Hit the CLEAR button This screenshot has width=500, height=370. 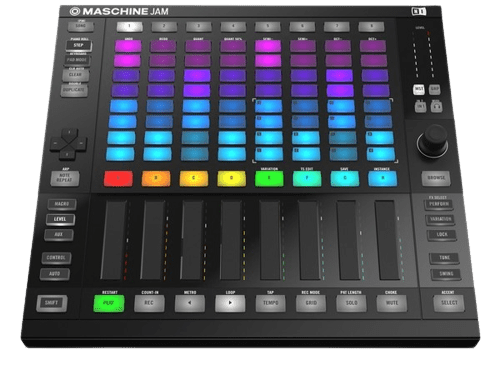pyautogui.click(x=75, y=75)
